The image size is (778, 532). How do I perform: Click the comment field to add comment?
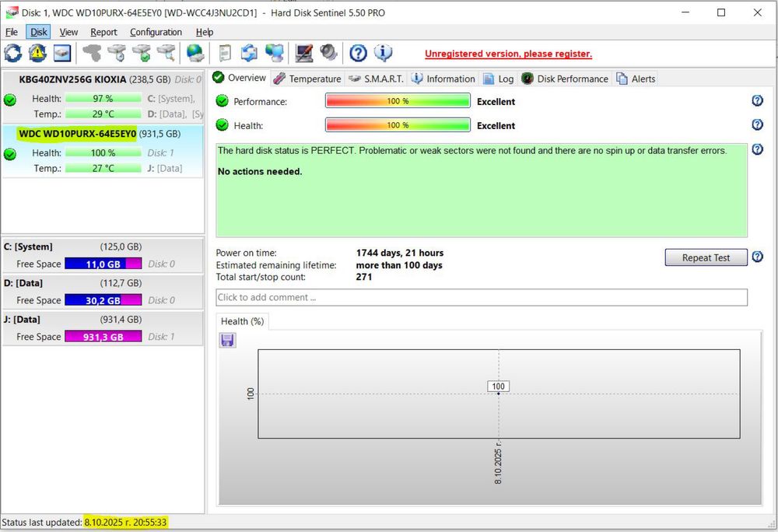[482, 297]
